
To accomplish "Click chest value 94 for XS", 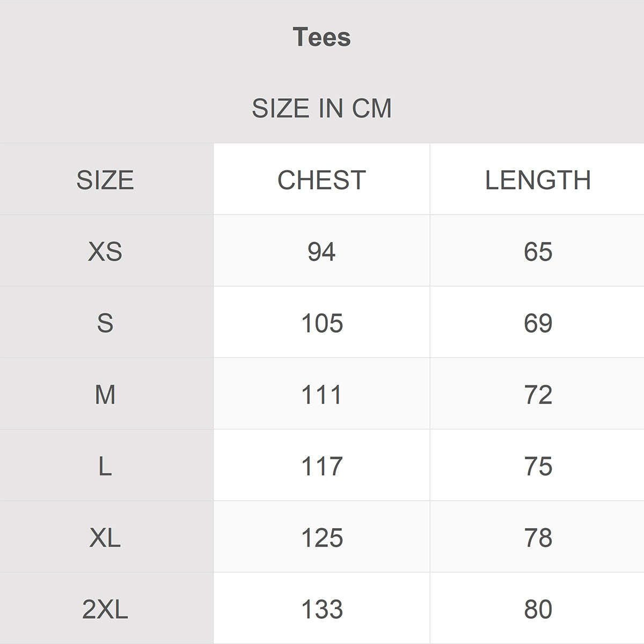I will (x=321, y=251).
